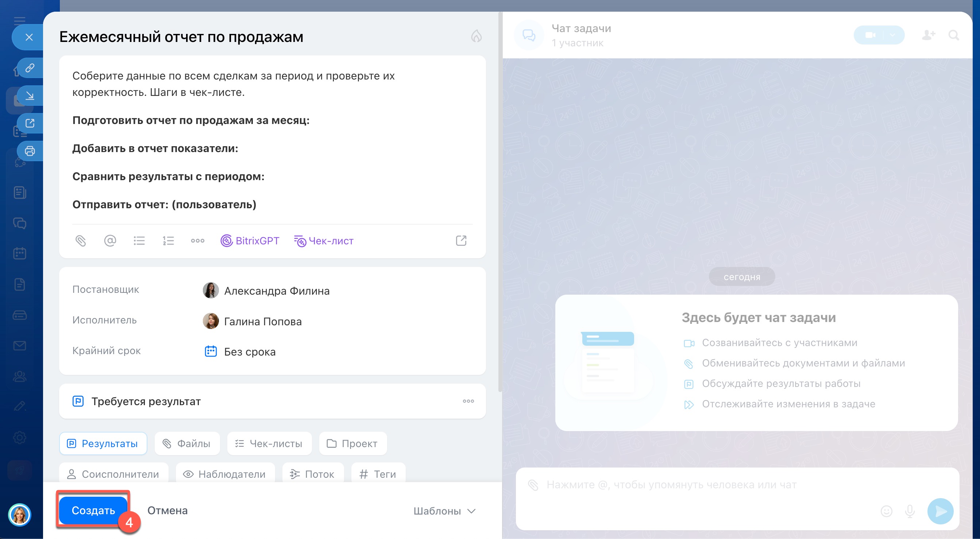Insert a numbered list in description
The image size is (980, 539).
click(168, 241)
